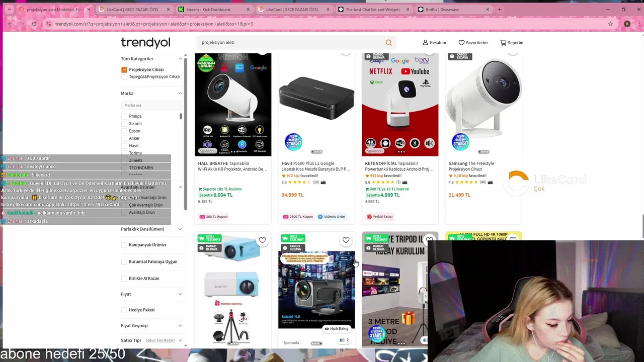Check the Hediye Paketi filter
The image size is (644, 362).
124,310
